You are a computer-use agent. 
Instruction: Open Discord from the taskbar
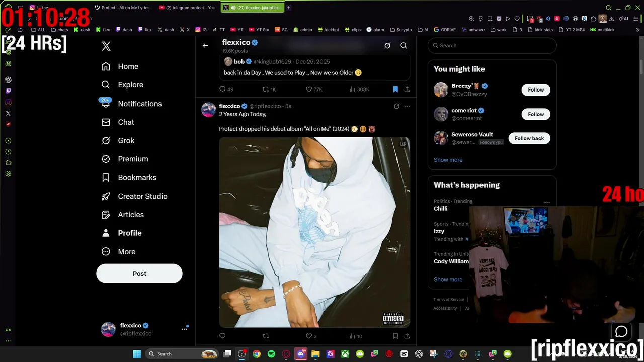(x=301, y=354)
